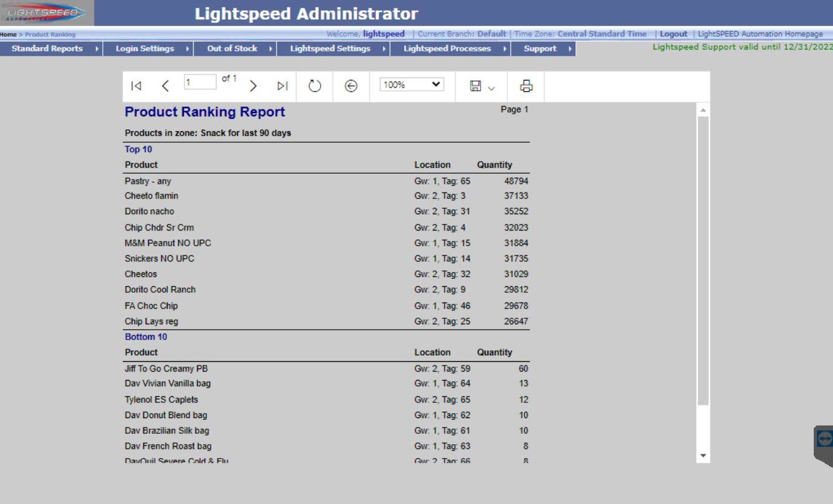833x504 pixels.
Task: Select 'Dorito nacho' product text
Action: point(149,212)
